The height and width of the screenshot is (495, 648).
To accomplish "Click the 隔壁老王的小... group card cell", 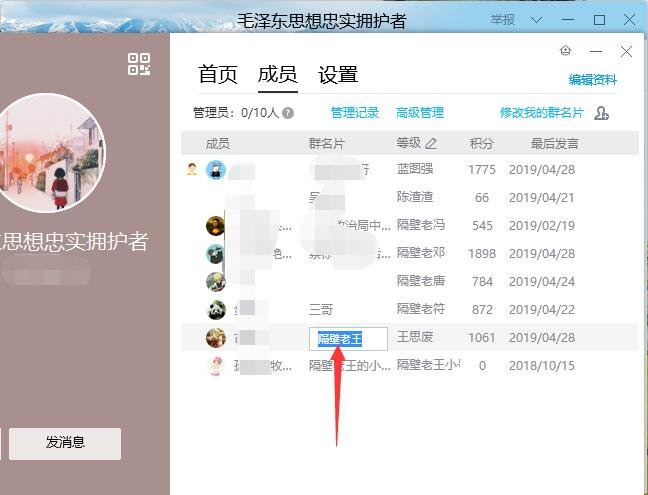I will tap(349, 365).
